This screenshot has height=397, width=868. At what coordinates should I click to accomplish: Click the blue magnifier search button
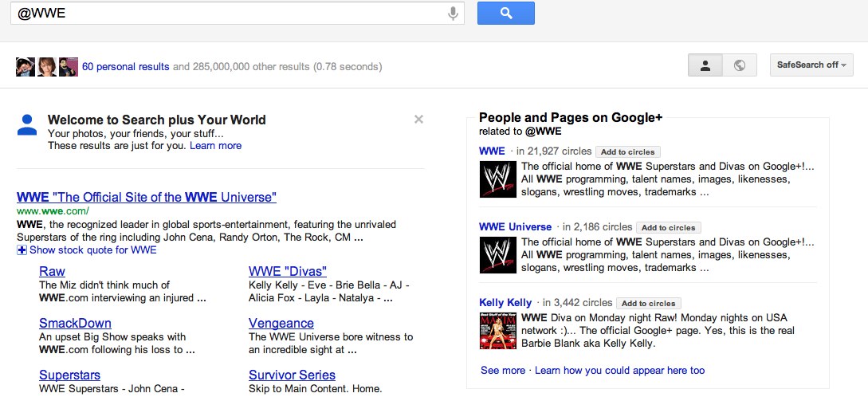tap(506, 14)
